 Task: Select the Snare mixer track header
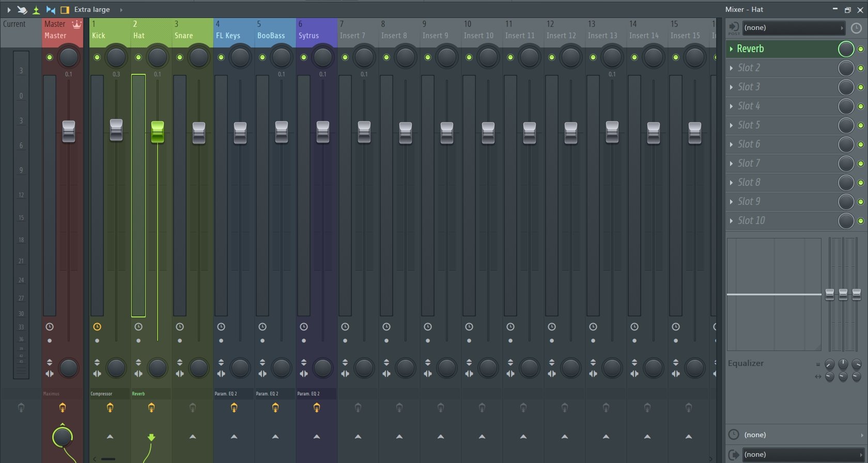(x=192, y=30)
